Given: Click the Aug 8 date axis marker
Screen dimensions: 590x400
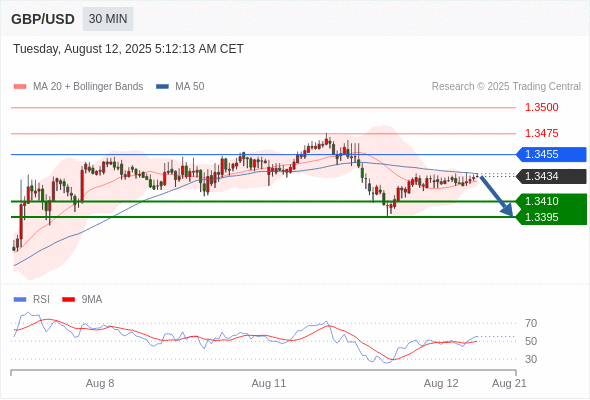Looking at the screenshot, I should point(100,383).
